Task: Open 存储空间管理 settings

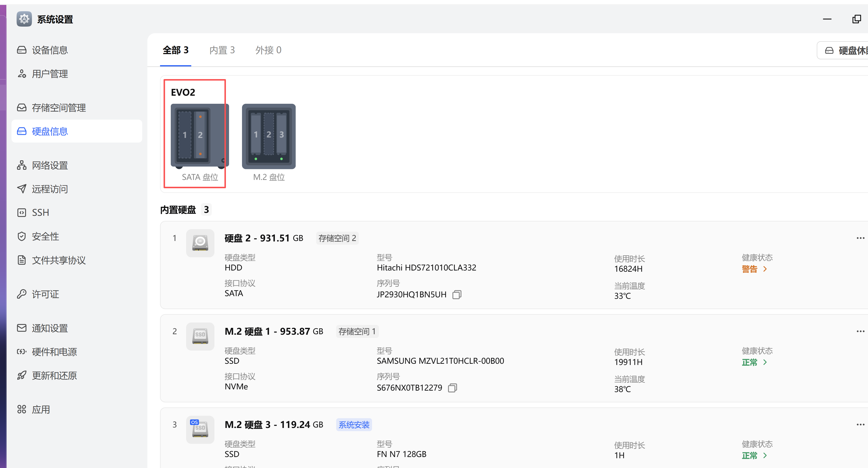Action: [59, 108]
